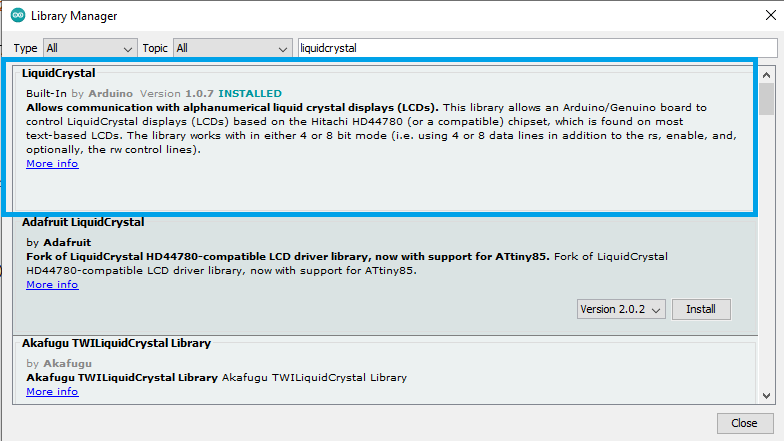Click the Library Manager title bar

pos(400,16)
